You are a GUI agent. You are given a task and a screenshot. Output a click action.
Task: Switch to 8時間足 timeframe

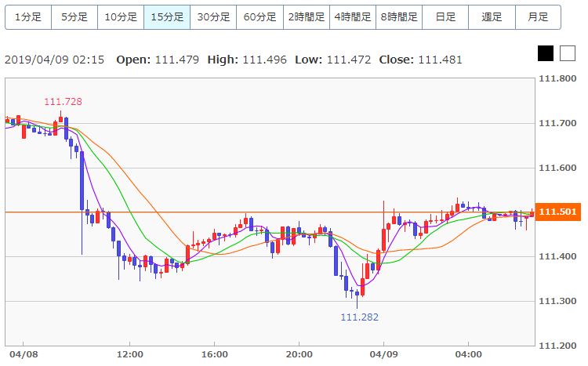click(399, 17)
